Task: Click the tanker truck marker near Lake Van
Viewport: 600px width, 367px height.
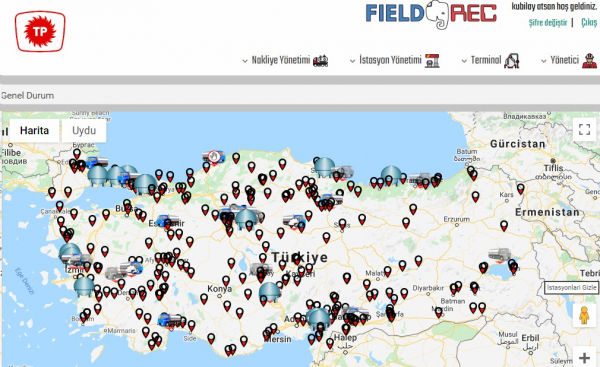Action: click(x=500, y=254)
